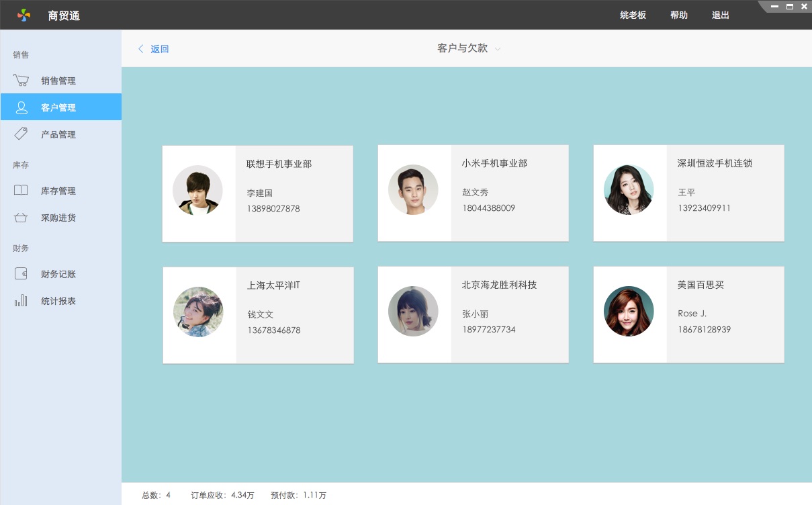The width and height of the screenshot is (812, 505).
Task: Select 赵文秀's avatar in 小米手机事业部 card
Action: click(413, 190)
